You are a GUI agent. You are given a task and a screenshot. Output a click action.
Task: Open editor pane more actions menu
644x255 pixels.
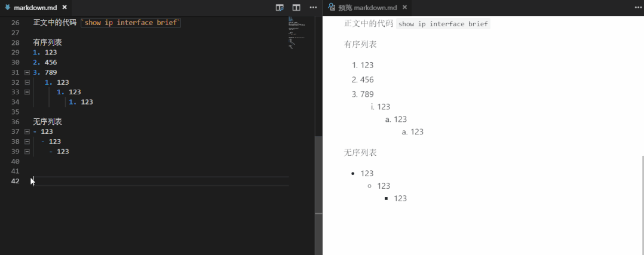(x=313, y=8)
